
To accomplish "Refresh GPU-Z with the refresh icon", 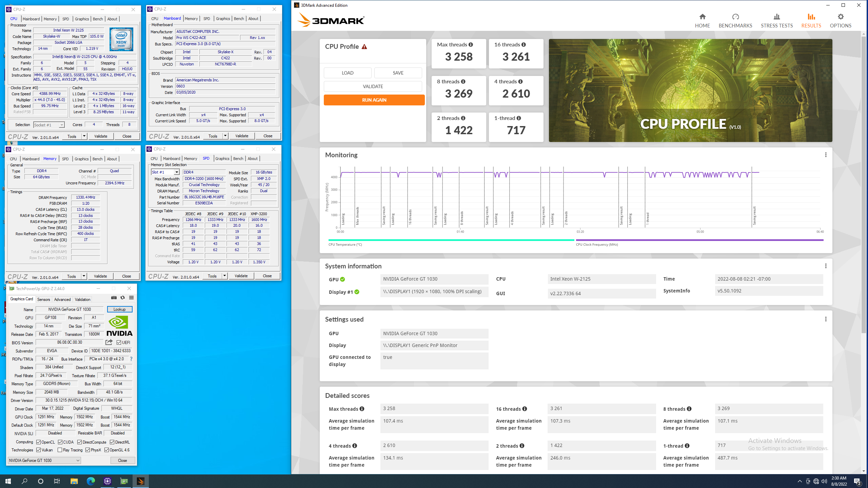I will tap(122, 298).
